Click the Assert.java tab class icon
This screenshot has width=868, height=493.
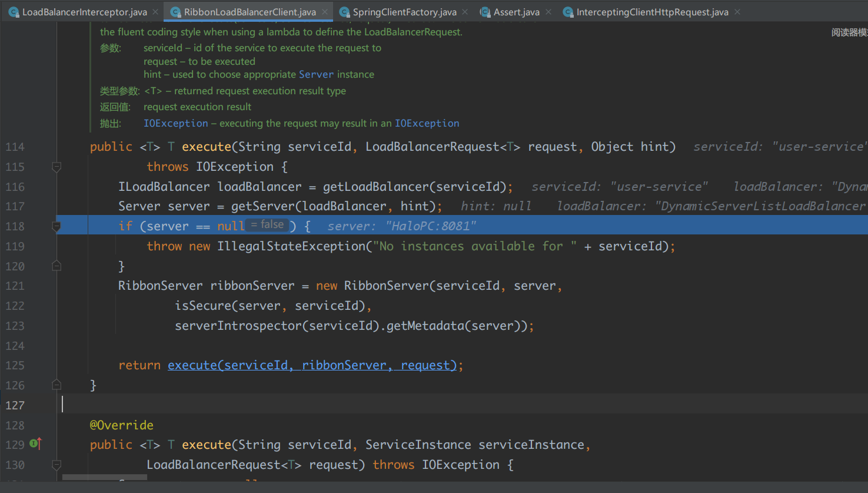(x=485, y=12)
